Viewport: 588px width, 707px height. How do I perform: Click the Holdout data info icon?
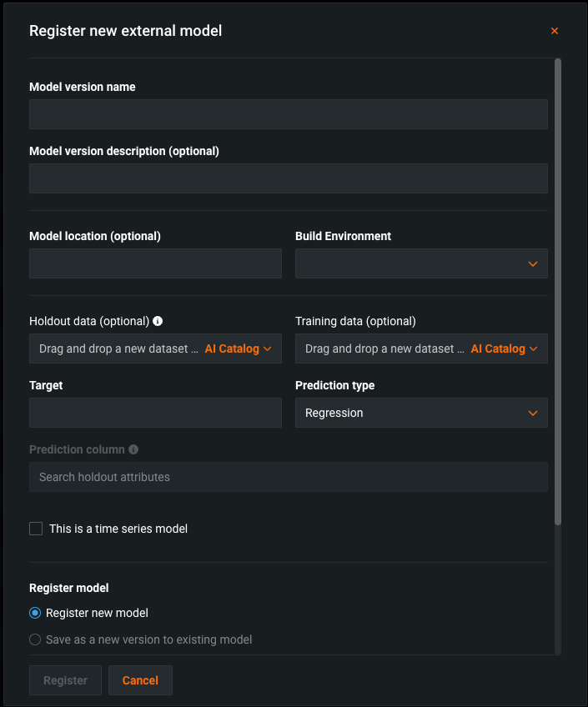coord(158,321)
